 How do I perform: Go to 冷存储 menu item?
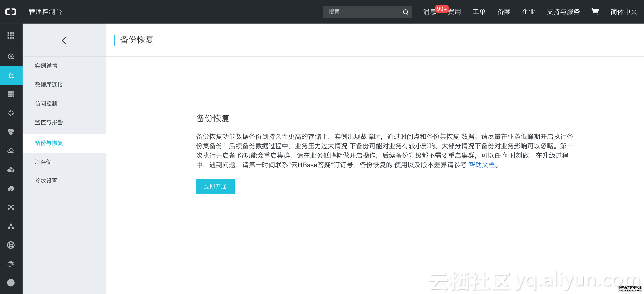[43, 162]
